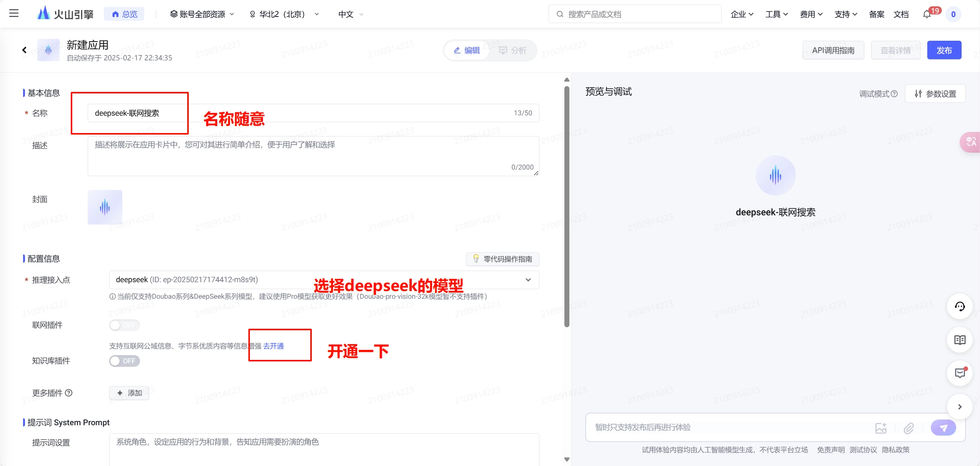Click the 去开通 link
The height and width of the screenshot is (466, 980).
point(273,346)
